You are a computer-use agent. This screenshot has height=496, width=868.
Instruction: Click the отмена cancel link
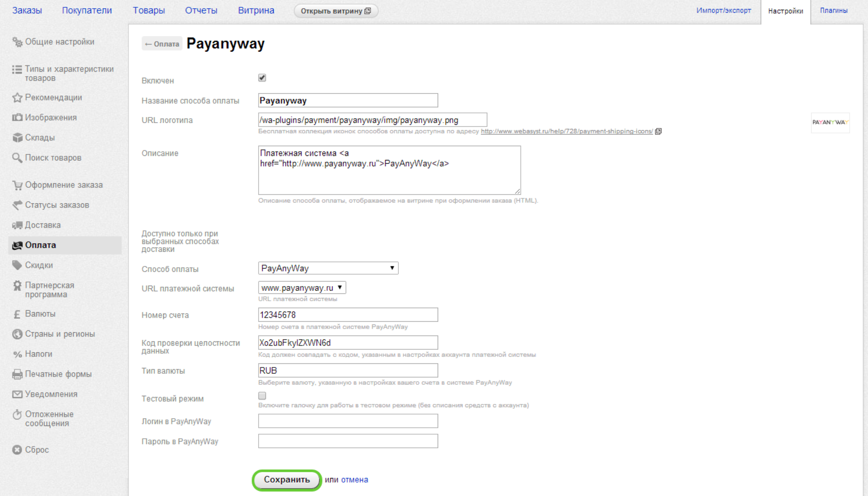point(355,480)
